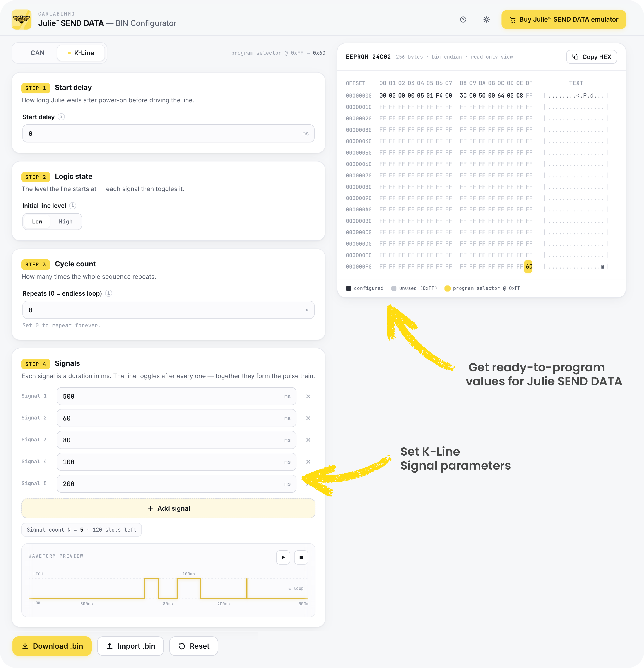Toggle the light/dark theme sun icon
The width and height of the screenshot is (644, 668).
click(x=486, y=19)
